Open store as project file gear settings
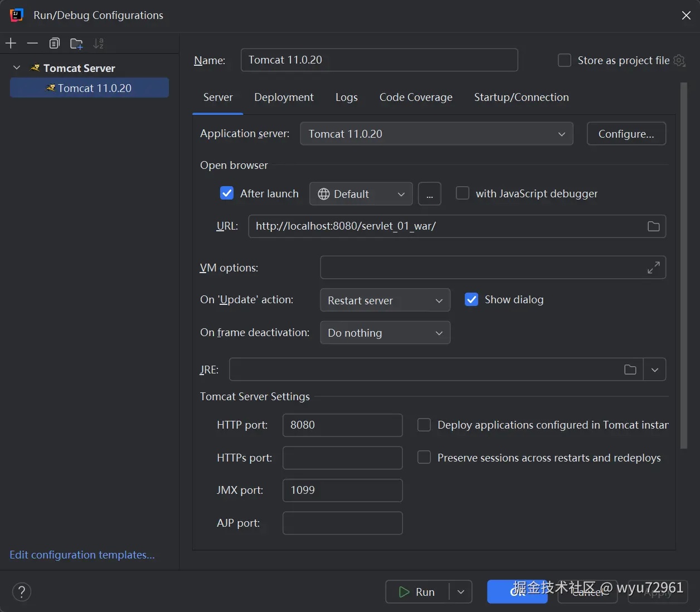Screen dimensions: 700x612 pyautogui.click(x=679, y=60)
